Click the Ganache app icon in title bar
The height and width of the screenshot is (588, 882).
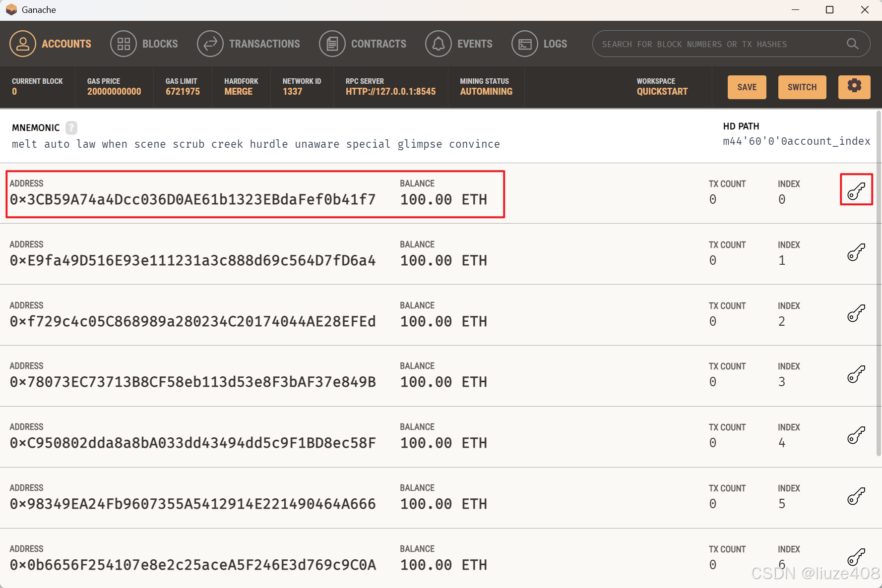tap(11, 10)
